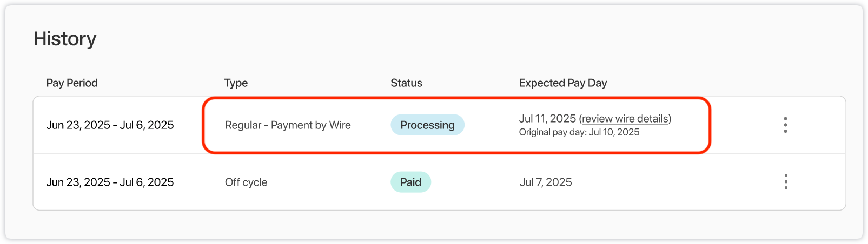Click the Jul 11, 2025 expected pay date

pyautogui.click(x=547, y=119)
